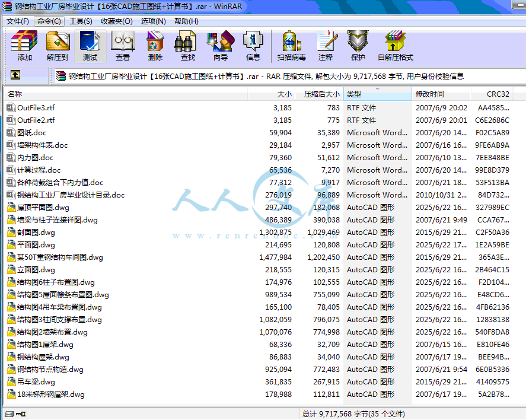Select the file 钢结构节点构造.dwg

[50, 370]
